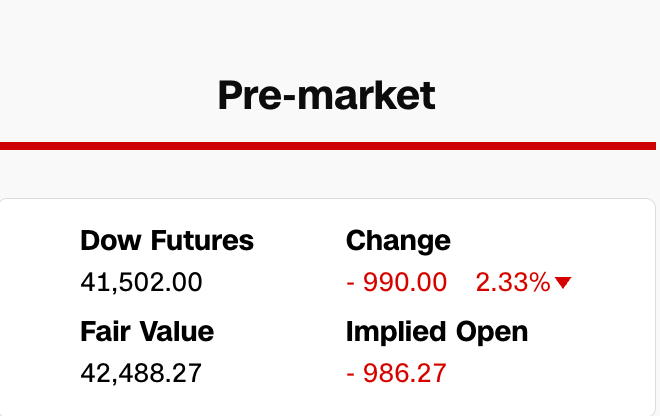Click the -990.00 change value
The height and width of the screenshot is (416, 660).
click(x=397, y=282)
